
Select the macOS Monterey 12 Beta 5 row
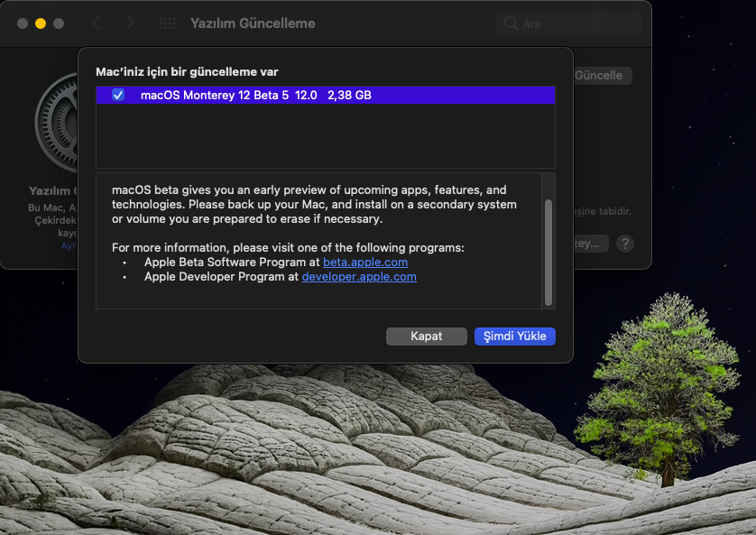click(325, 95)
